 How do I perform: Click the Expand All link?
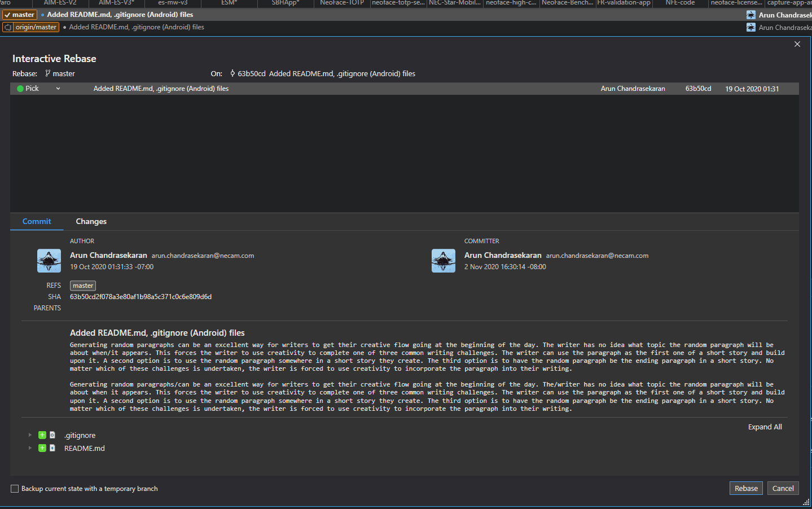point(765,427)
